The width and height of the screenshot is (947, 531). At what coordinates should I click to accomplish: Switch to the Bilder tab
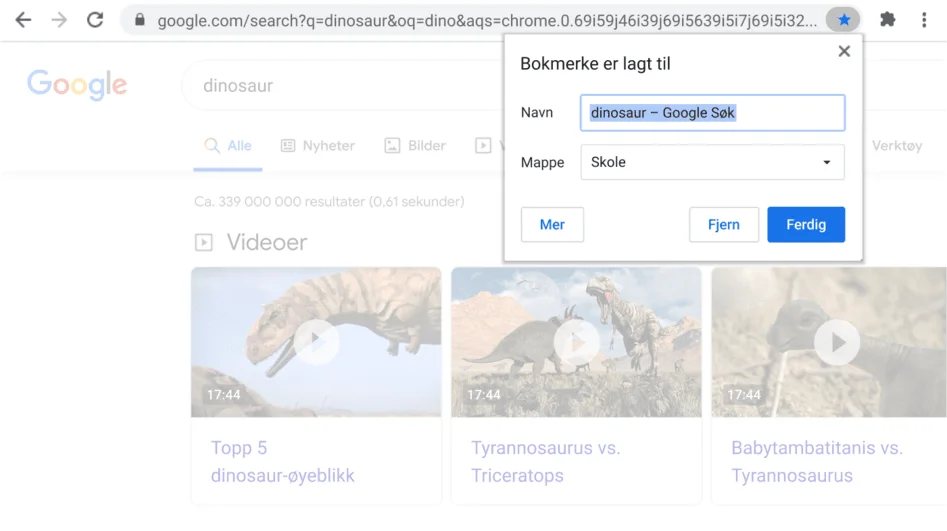point(416,146)
